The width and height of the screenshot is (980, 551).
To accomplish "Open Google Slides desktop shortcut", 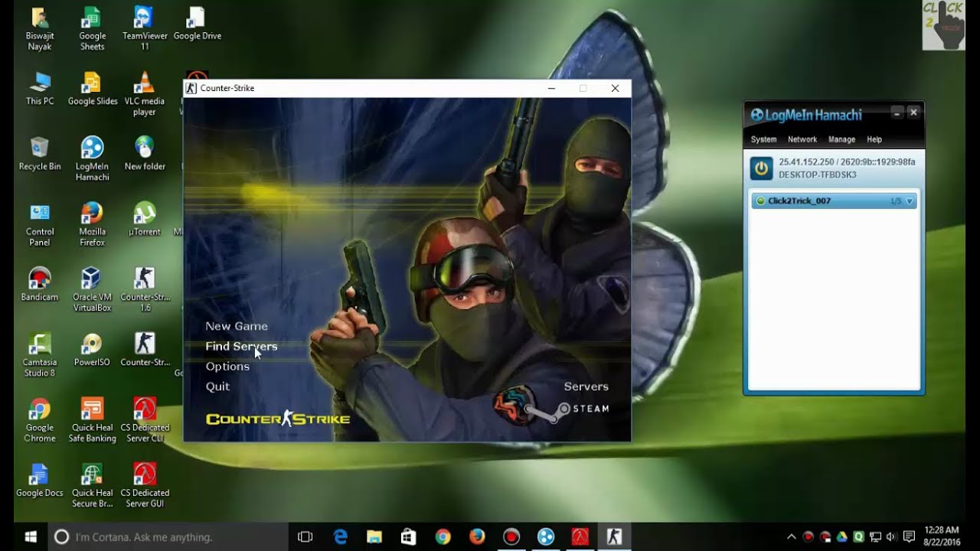I will point(92,89).
